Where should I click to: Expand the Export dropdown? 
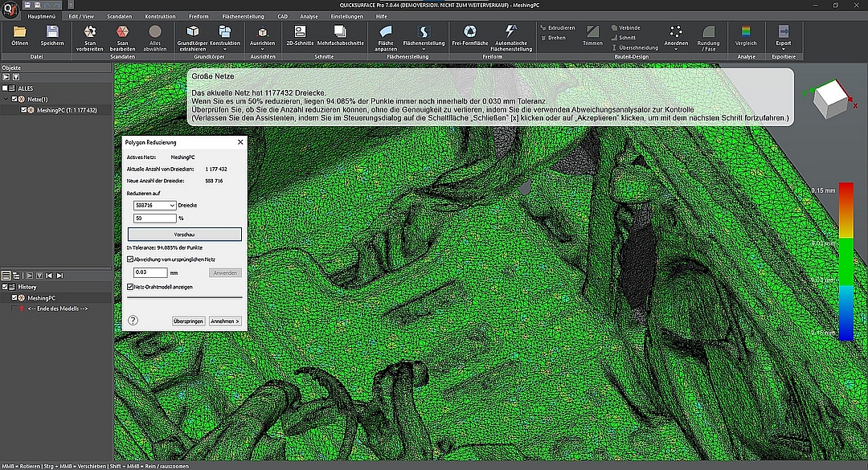tap(783, 50)
